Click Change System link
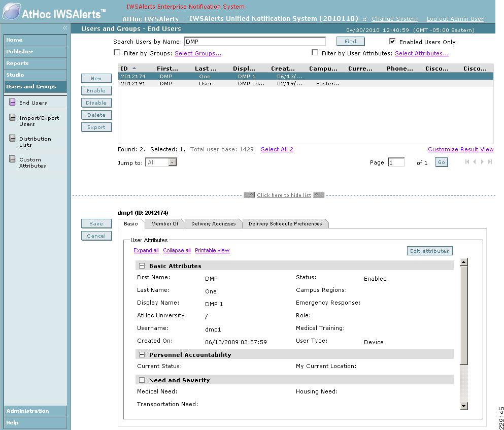504x430 pixels. click(x=394, y=19)
